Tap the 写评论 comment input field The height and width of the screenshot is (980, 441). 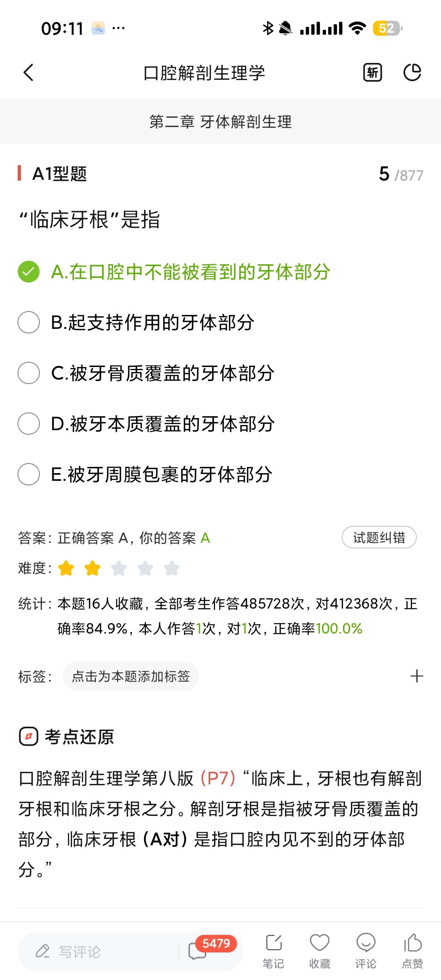point(99,951)
